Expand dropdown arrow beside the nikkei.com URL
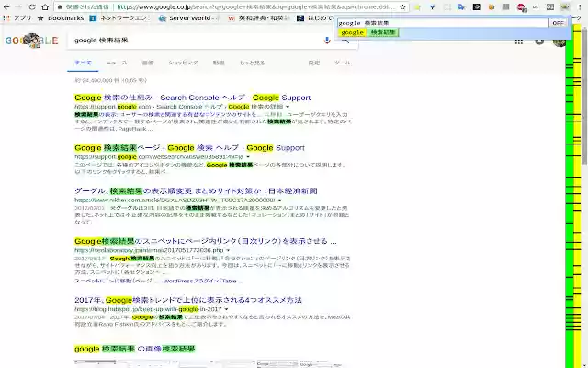This screenshot has height=368, width=588. coord(279,201)
